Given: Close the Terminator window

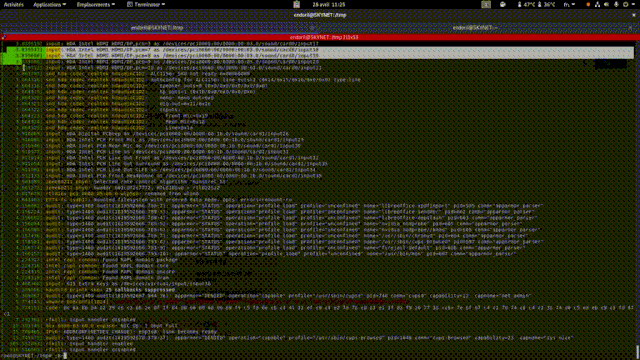Looking at the screenshot, I should pyautogui.click(x=634, y=15).
